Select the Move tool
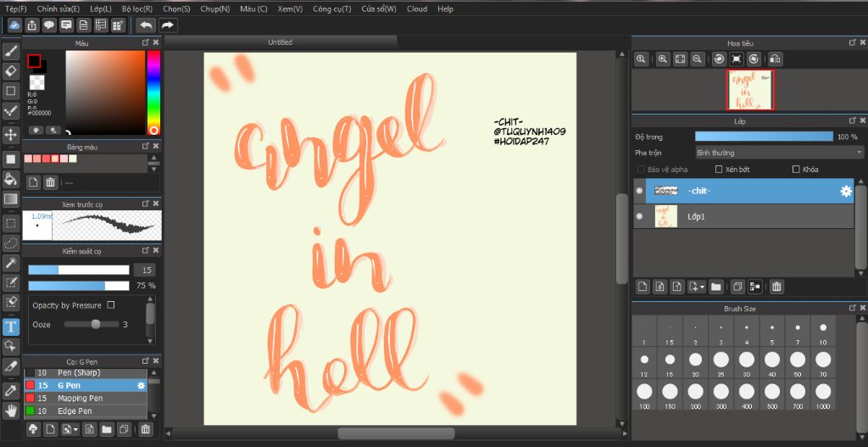The height and width of the screenshot is (447, 868). tap(11, 134)
